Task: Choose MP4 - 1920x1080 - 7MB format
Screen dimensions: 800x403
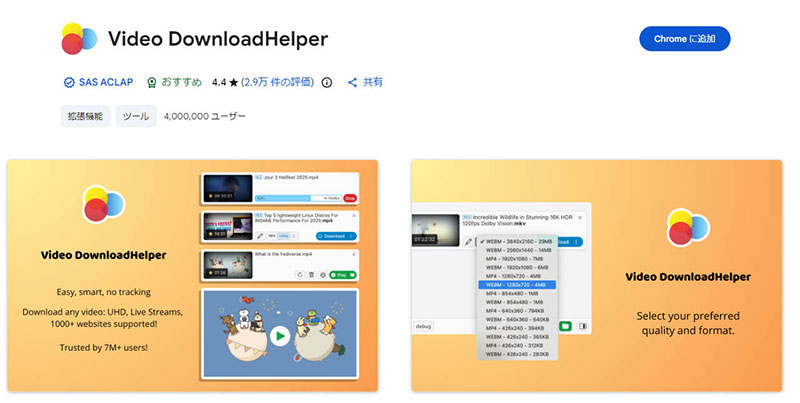Action: (517, 259)
